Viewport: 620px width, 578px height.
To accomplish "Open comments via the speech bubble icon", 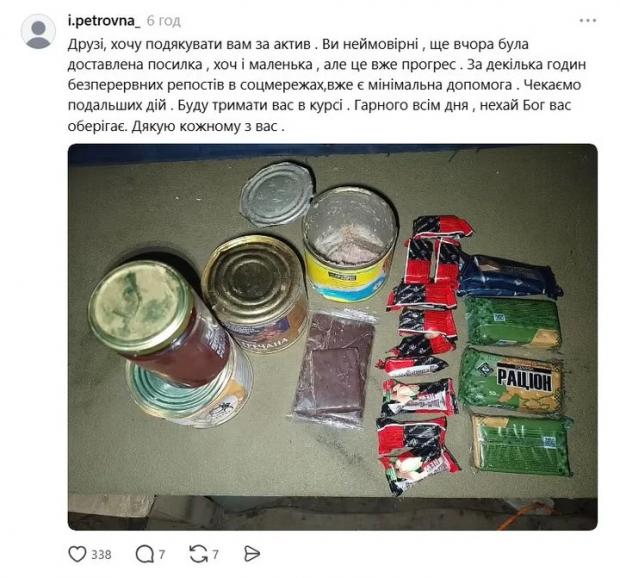I will coord(144,554).
